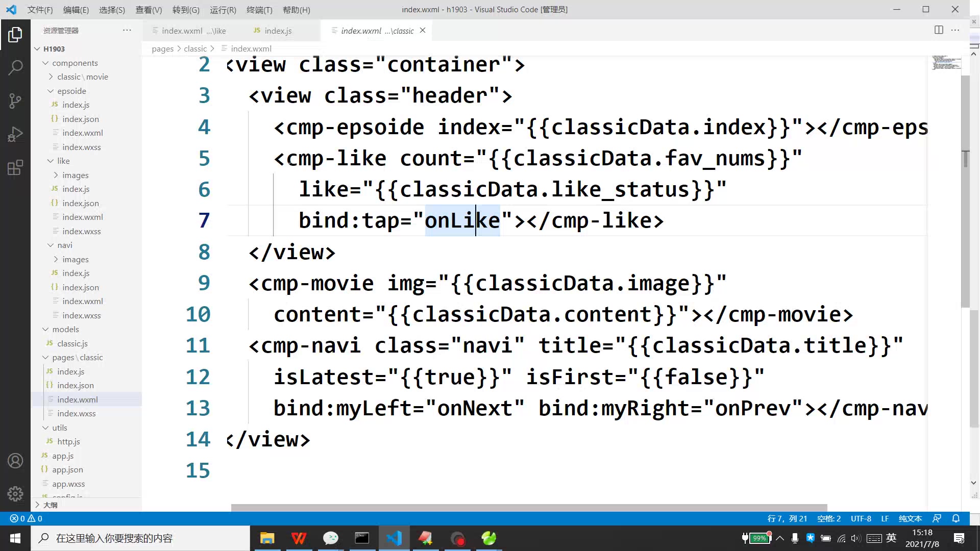Open the Manage gear settings icon
The image size is (980, 551).
[15, 493]
